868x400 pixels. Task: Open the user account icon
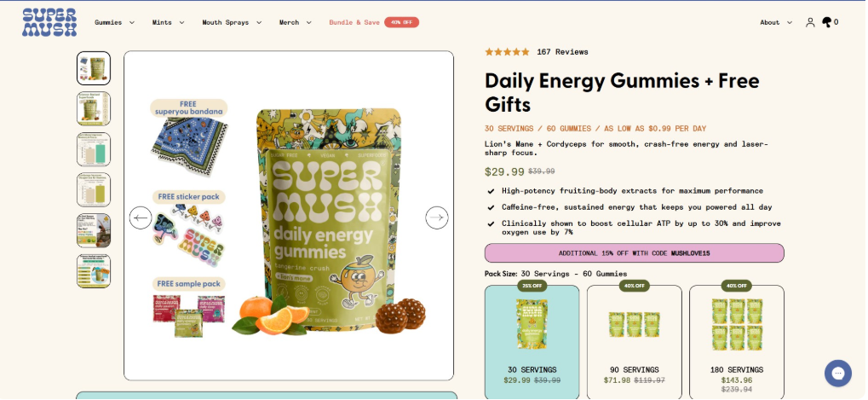coord(810,23)
